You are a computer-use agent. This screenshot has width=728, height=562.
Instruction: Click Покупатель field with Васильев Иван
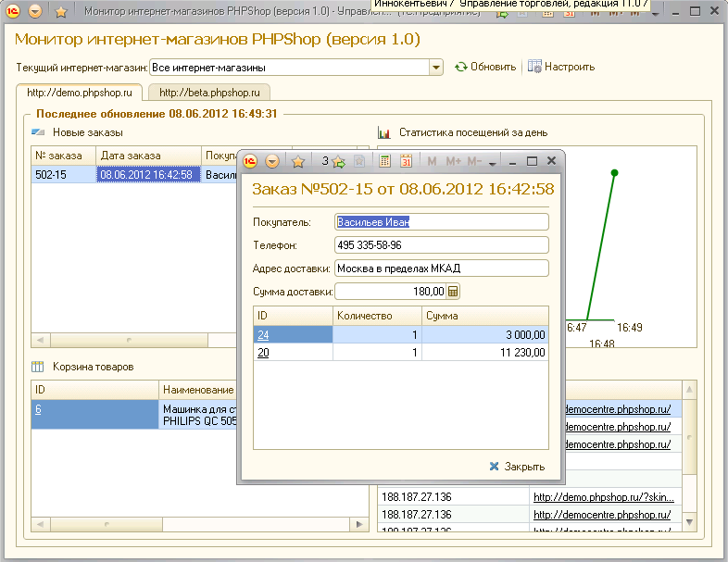(442, 222)
